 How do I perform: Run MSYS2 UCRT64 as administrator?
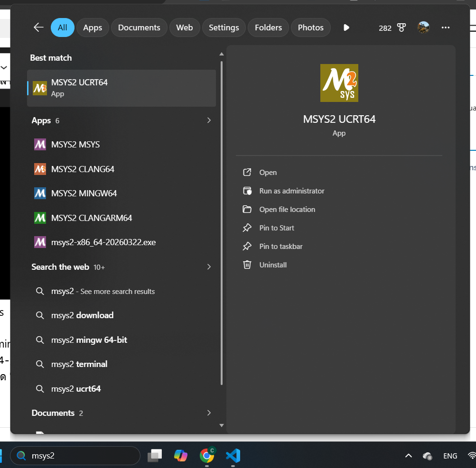[x=291, y=191]
